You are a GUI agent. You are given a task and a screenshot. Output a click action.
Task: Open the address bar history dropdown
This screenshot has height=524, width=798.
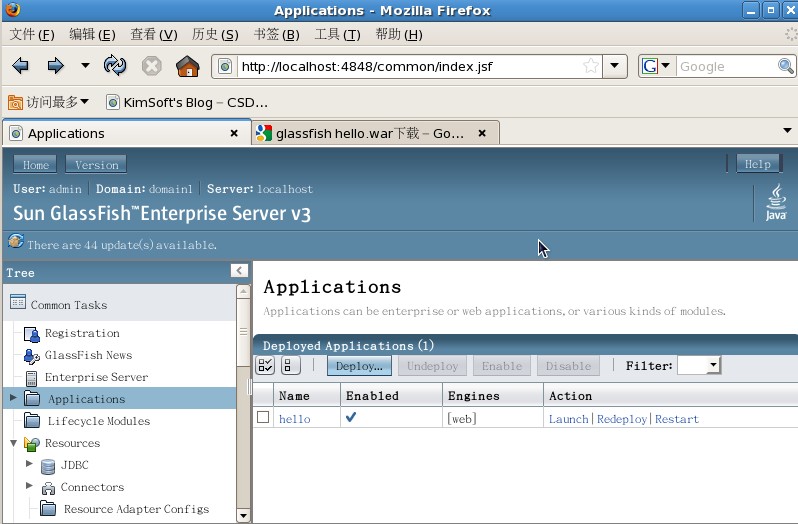coord(615,66)
